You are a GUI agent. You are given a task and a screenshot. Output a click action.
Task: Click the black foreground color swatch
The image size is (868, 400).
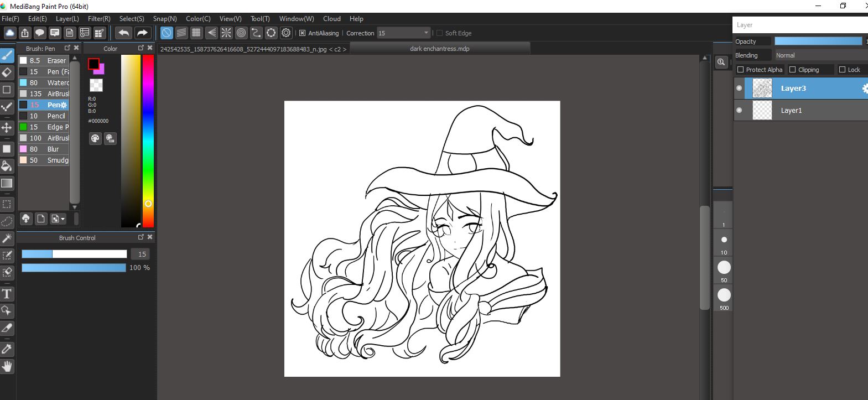click(93, 64)
